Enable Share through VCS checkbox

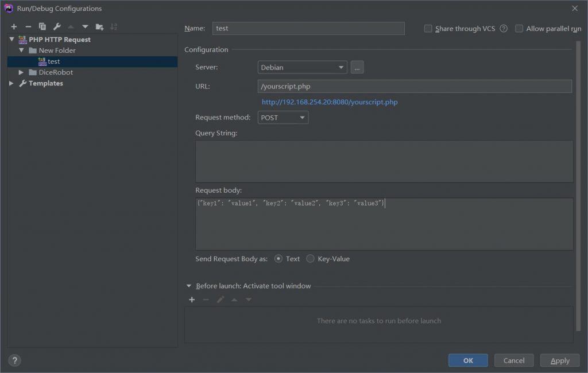click(x=428, y=29)
